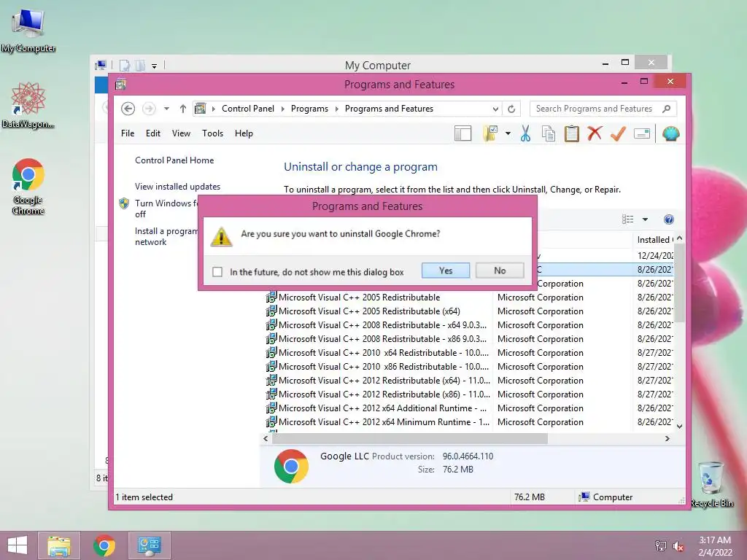Click the Rename toolbar icon

point(642,134)
